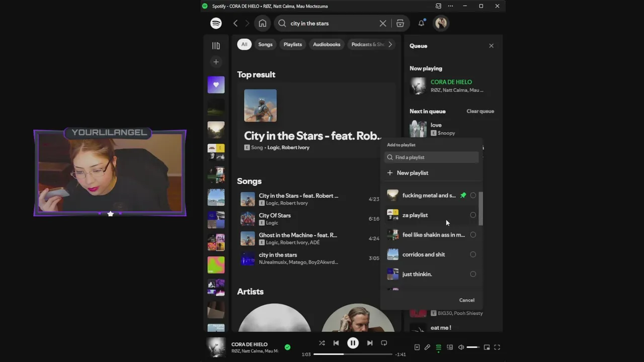Select the 'feel like shakin ass' playlist circle

(x=473, y=235)
